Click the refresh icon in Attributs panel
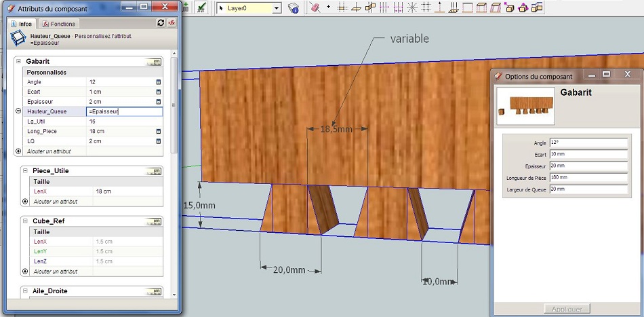Screen dimensions: 644x317 pyautogui.click(x=161, y=23)
